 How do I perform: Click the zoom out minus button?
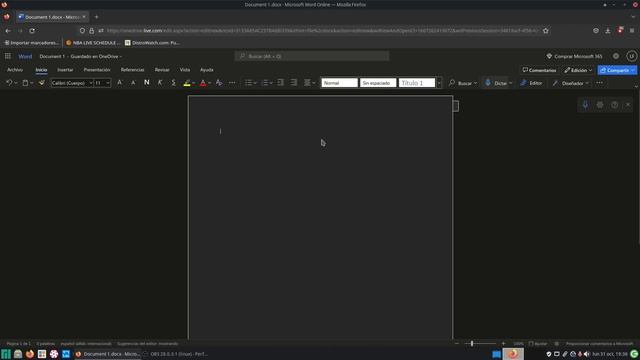(x=457, y=344)
